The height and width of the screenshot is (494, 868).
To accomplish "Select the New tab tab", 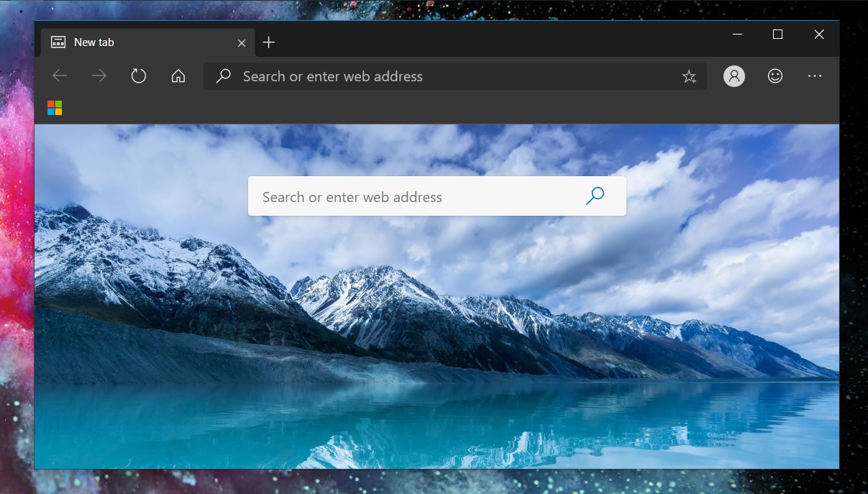I will (x=147, y=42).
